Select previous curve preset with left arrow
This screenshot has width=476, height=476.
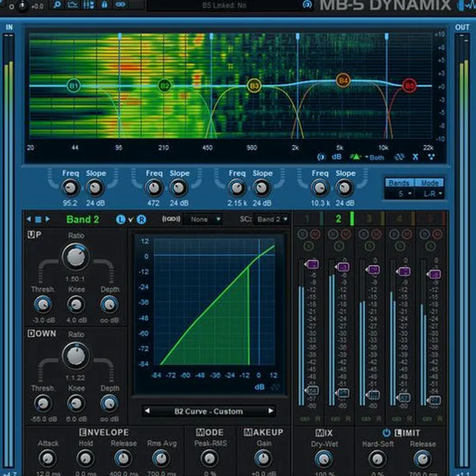[x=147, y=411]
